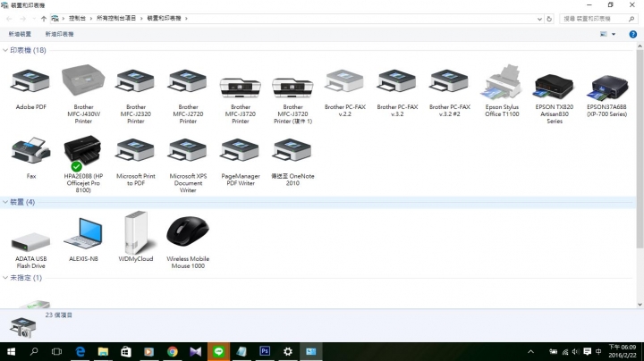Select Microsoft Print to PDF

(x=136, y=150)
